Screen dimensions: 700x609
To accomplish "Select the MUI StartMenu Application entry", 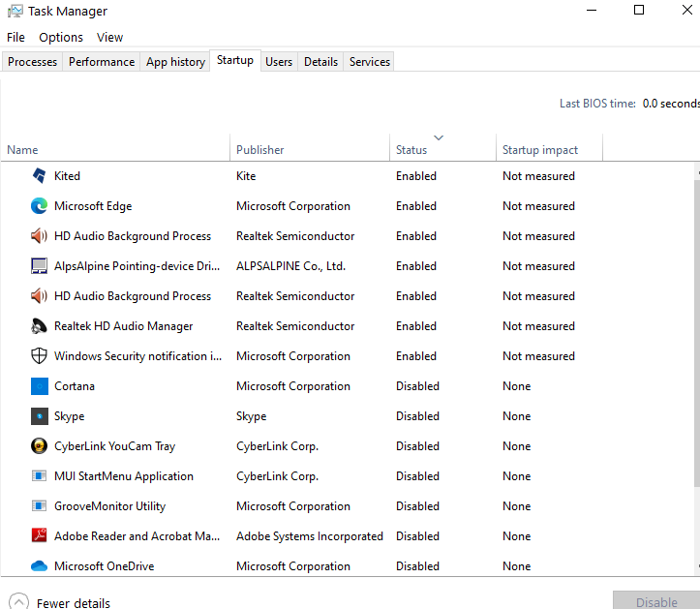I will pyautogui.click(x=124, y=476).
